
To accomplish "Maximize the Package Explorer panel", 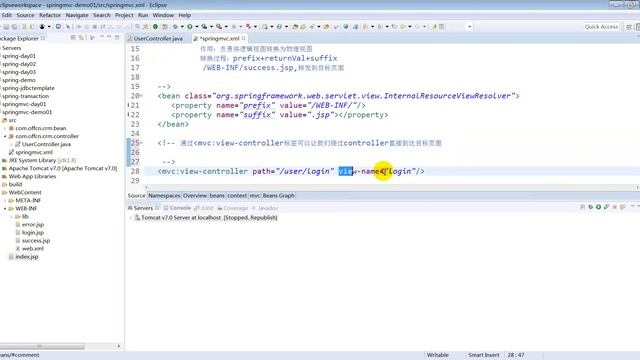I will (x=117, y=38).
